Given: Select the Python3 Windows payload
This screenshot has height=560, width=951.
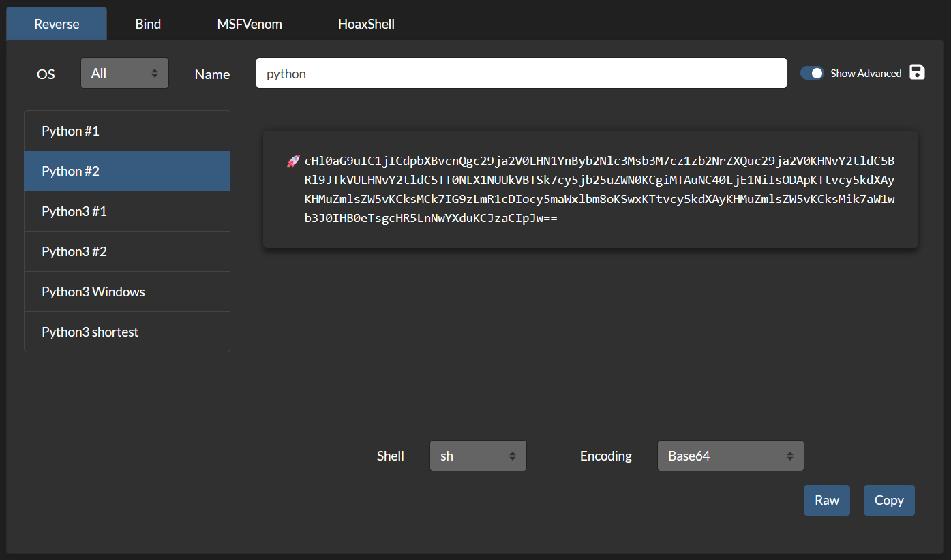Looking at the screenshot, I should [127, 292].
